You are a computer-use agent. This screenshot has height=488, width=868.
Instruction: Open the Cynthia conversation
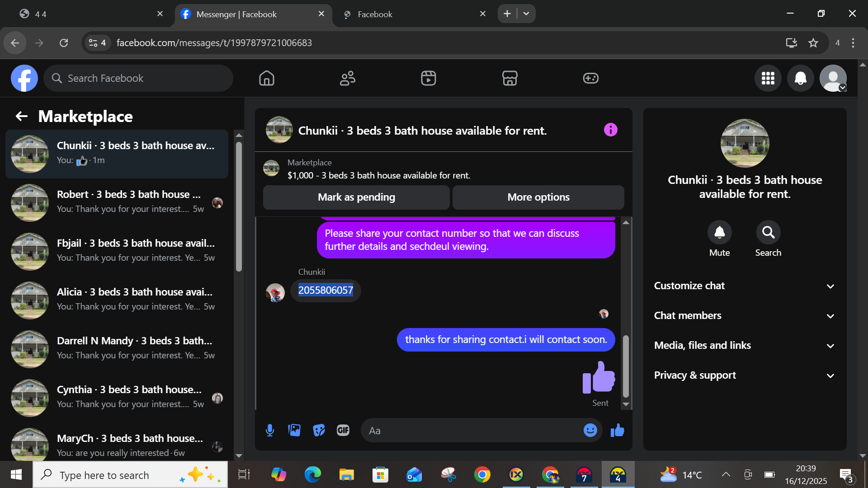[x=117, y=398]
